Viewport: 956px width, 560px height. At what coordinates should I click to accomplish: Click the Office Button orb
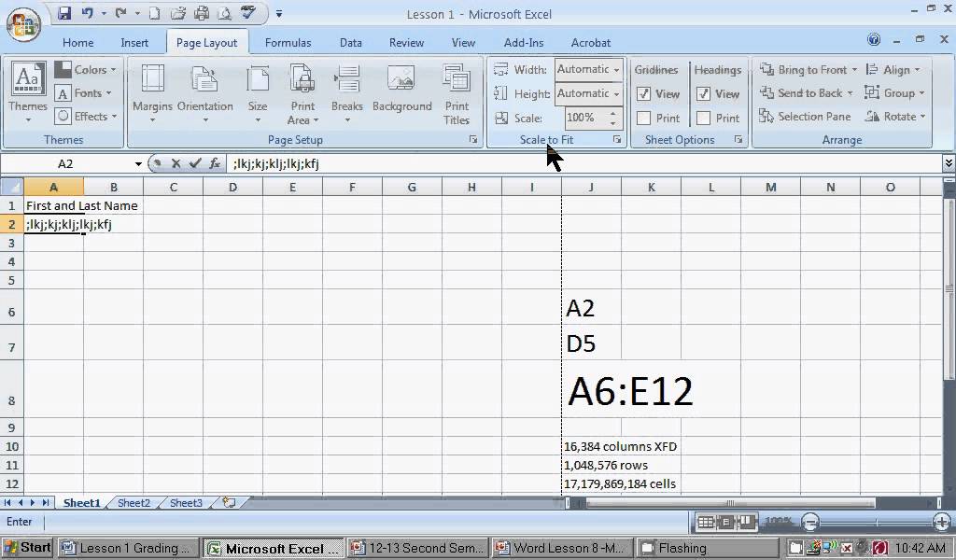pyautogui.click(x=23, y=24)
